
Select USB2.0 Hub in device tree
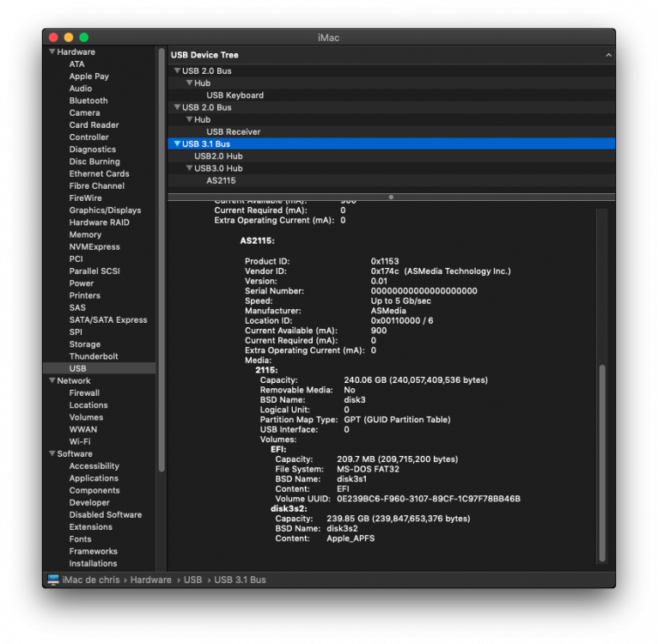point(391,156)
